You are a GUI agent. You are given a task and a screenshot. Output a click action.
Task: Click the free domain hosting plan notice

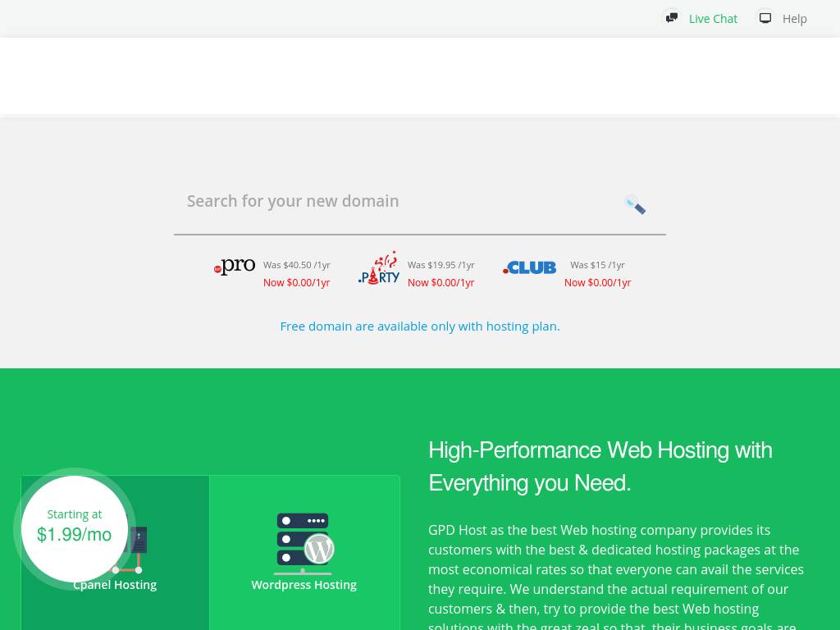[x=420, y=326]
